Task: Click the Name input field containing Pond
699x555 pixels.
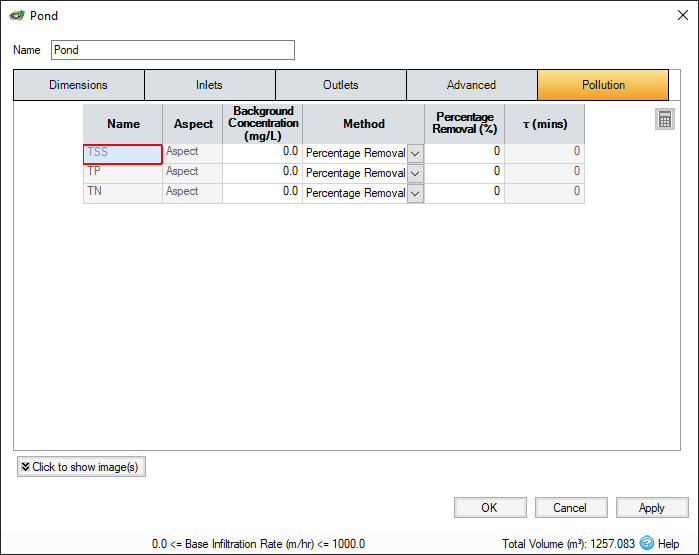Action: (173, 50)
